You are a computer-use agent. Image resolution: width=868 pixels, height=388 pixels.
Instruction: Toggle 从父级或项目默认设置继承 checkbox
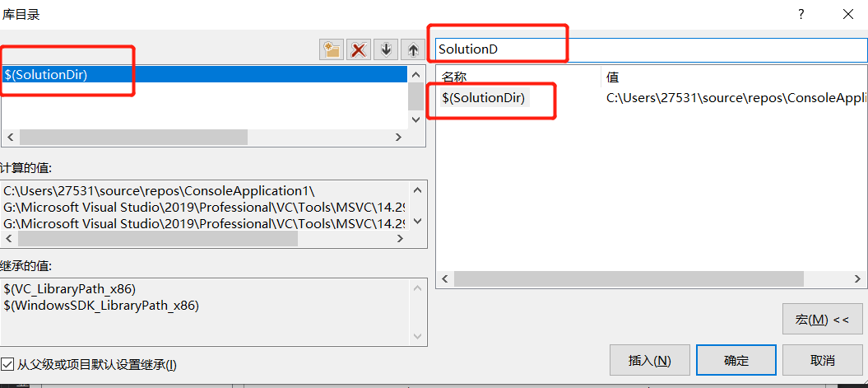[7, 364]
